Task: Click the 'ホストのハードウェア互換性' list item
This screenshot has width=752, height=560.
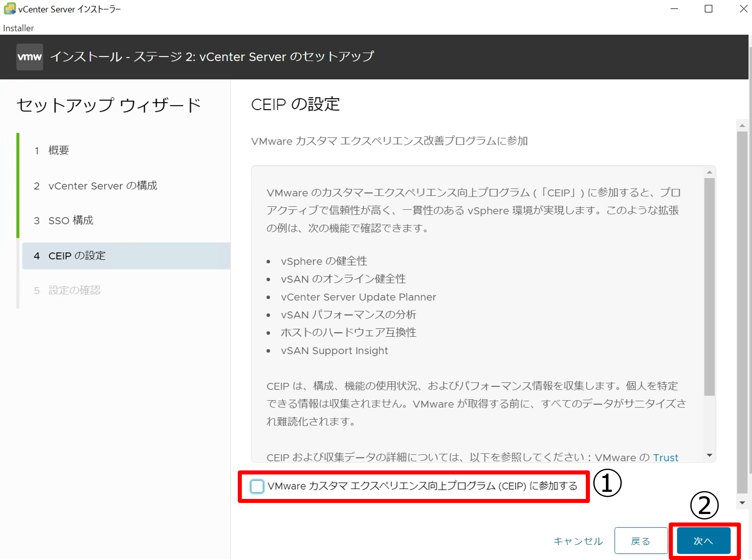Action: pyautogui.click(x=348, y=333)
